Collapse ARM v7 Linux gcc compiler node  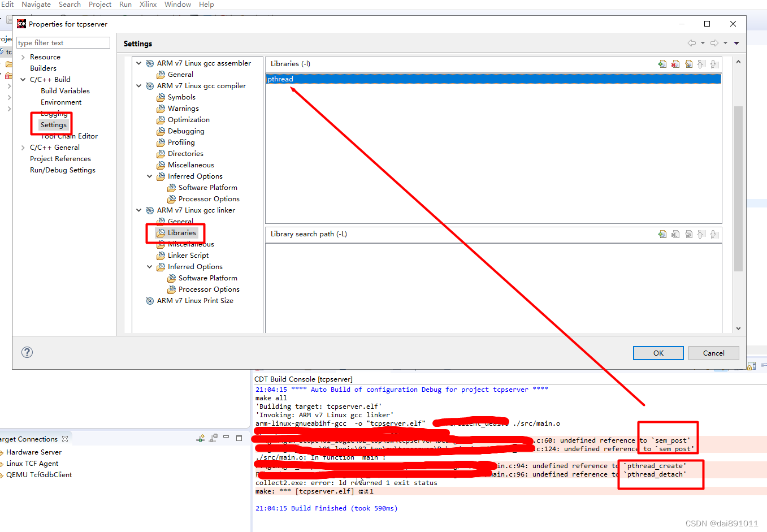(x=139, y=86)
